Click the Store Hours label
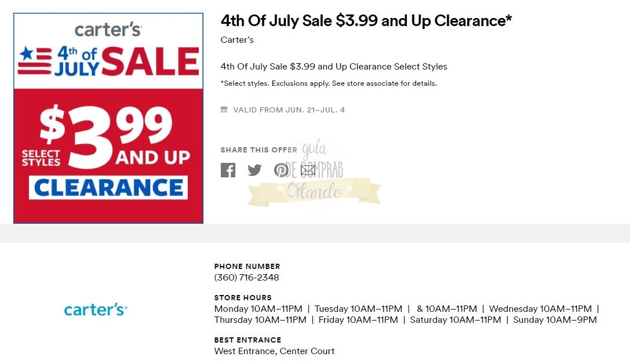 [243, 298]
